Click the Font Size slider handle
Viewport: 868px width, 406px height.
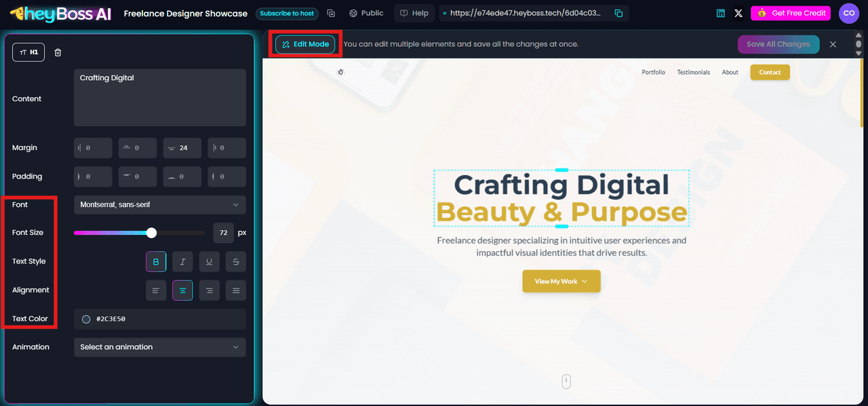click(x=151, y=233)
